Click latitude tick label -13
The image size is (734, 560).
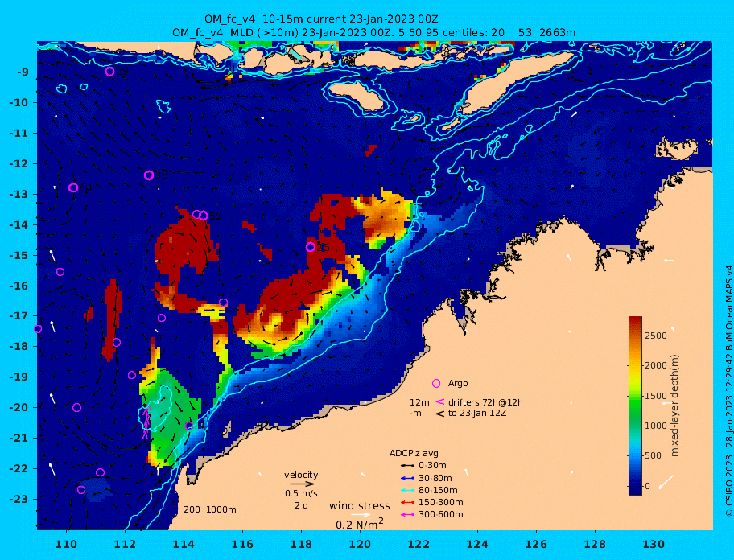click(x=19, y=194)
